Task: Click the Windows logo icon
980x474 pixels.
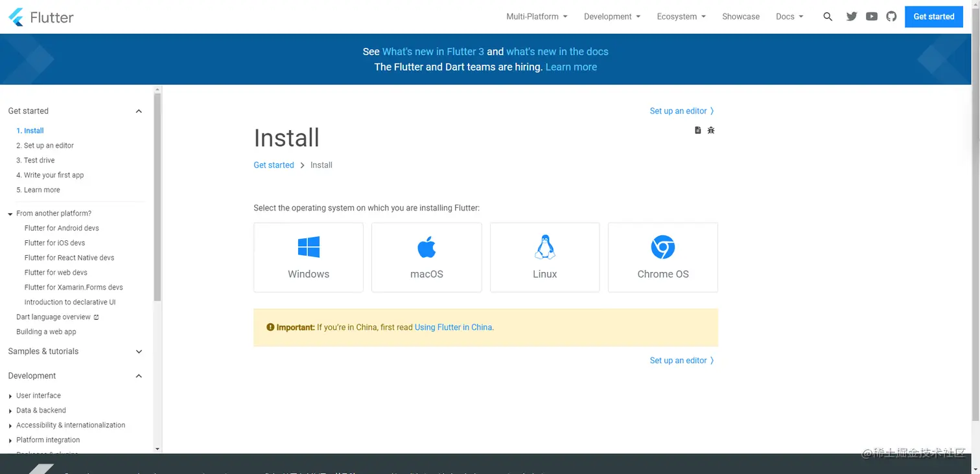Action: pyautogui.click(x=309, y=247)
